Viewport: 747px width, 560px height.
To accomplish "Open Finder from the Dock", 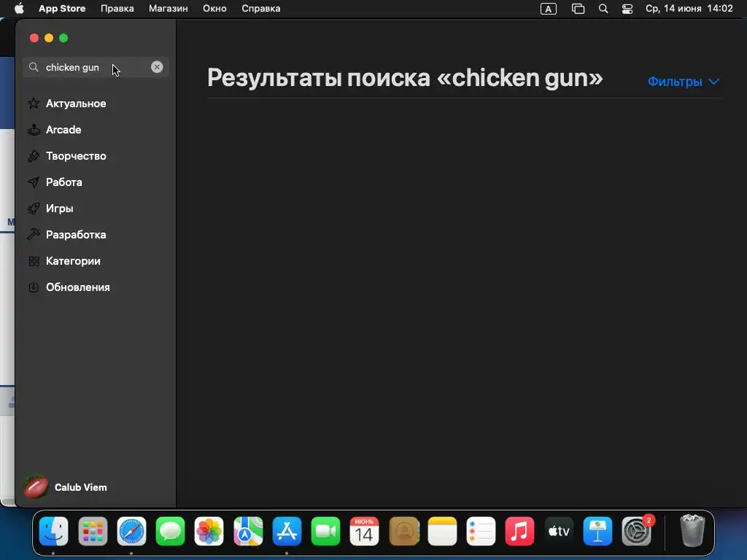I will (x=53, y=531).
